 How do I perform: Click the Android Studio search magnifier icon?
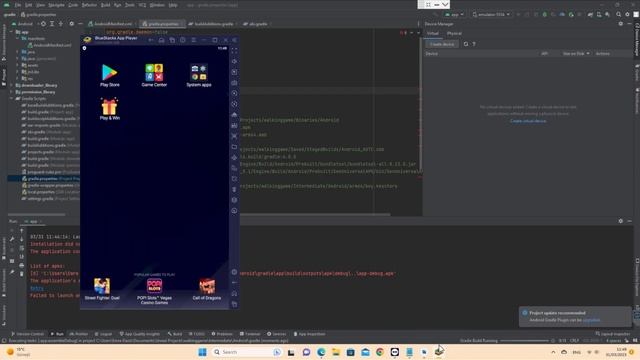click(x=618, y=14)
